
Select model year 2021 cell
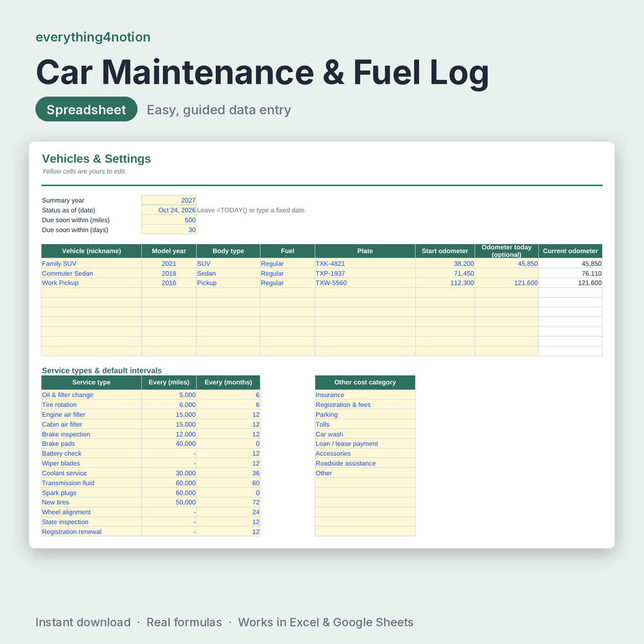pyautogui.click(x=169, y=263)
